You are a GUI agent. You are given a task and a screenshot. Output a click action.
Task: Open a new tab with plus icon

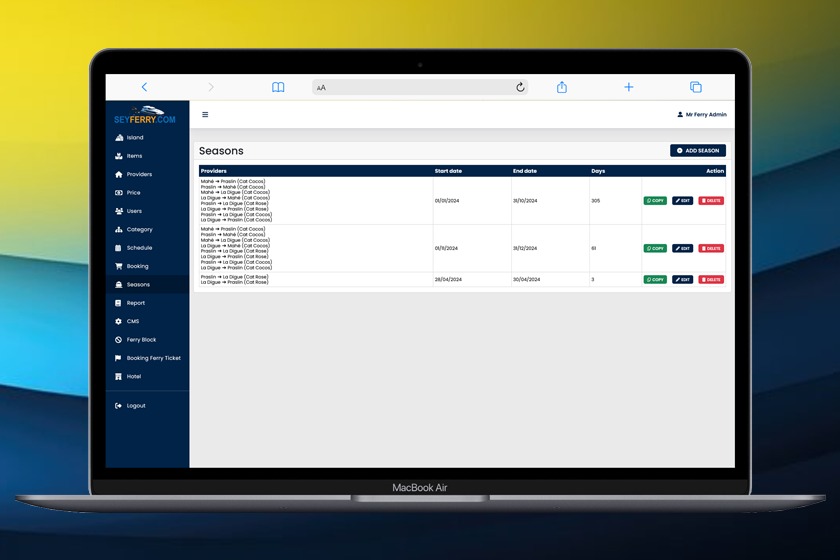[629, 87]
